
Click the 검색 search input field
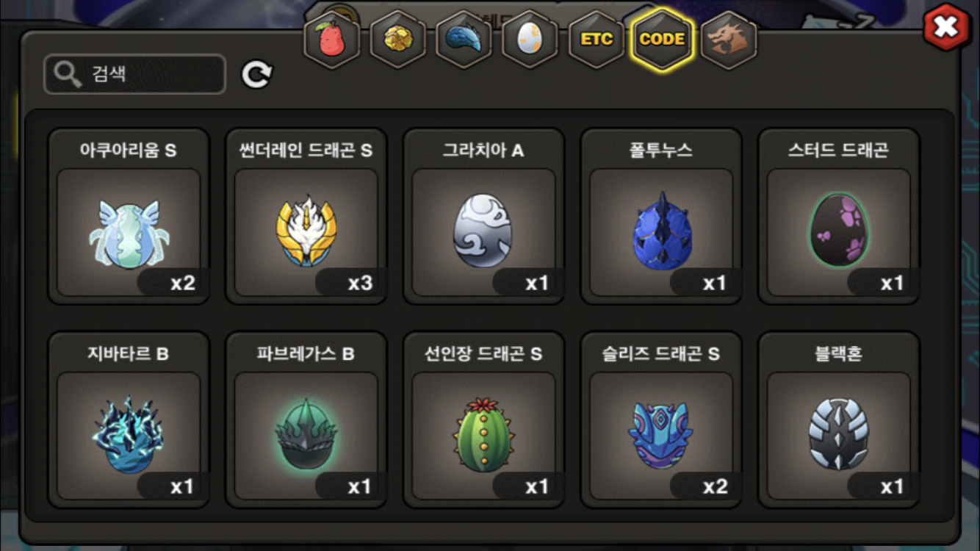(134, 74)
